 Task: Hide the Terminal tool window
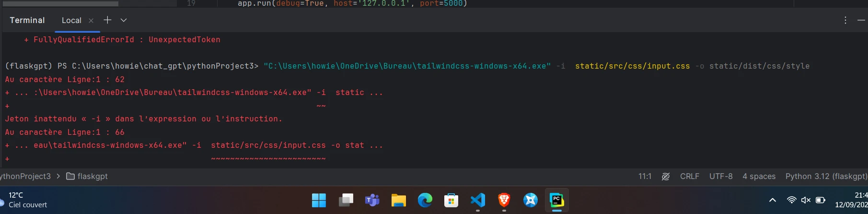[861, 20]
